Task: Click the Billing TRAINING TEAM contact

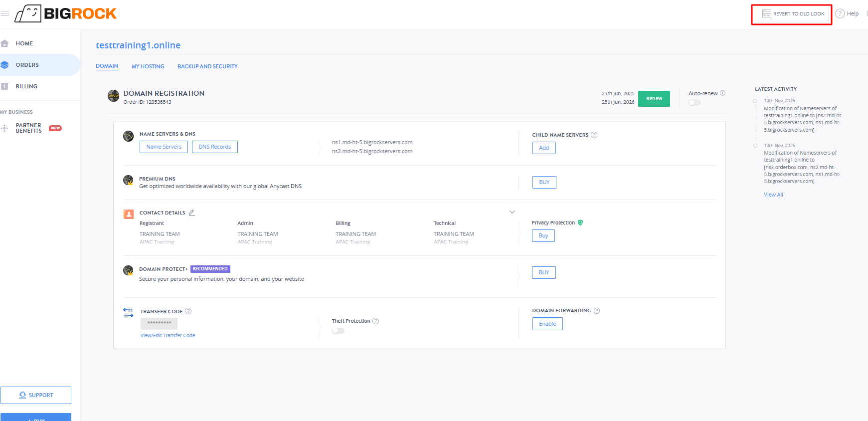Action: [x=355, y=234]
